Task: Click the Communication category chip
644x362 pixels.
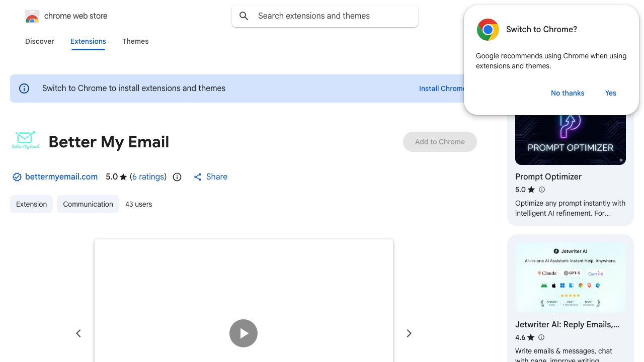Action: tap(88, 204)
